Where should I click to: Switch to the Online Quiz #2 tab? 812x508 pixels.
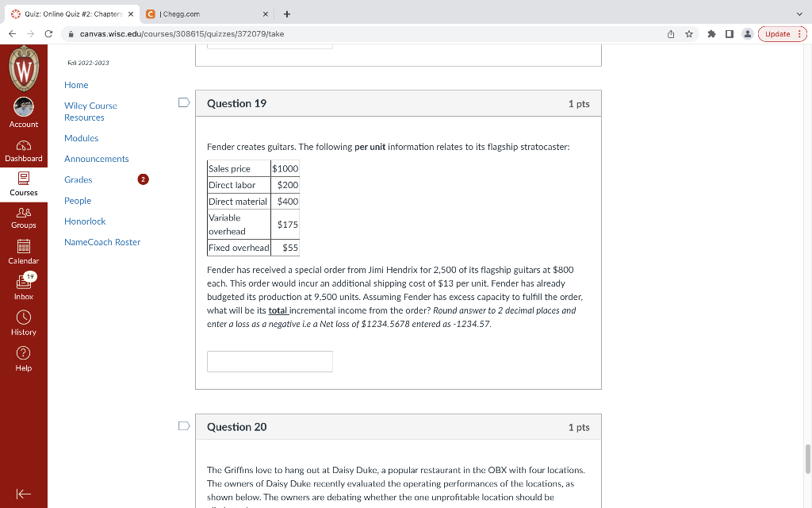[71, 14]
